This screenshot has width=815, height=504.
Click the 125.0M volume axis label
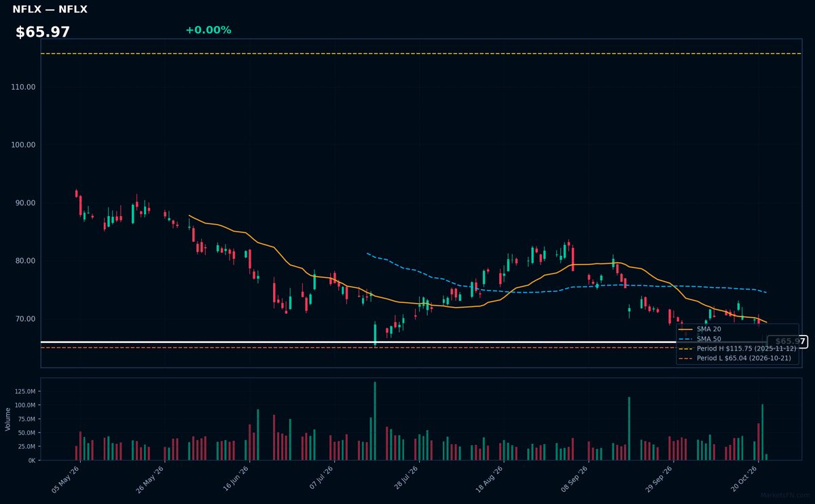[26, 391]
